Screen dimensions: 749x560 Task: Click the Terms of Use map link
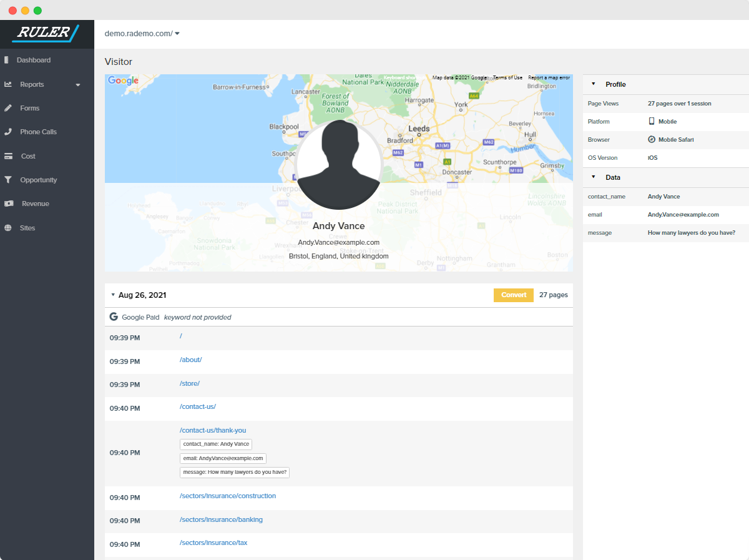pyautogui.click(x=507, y=77)
